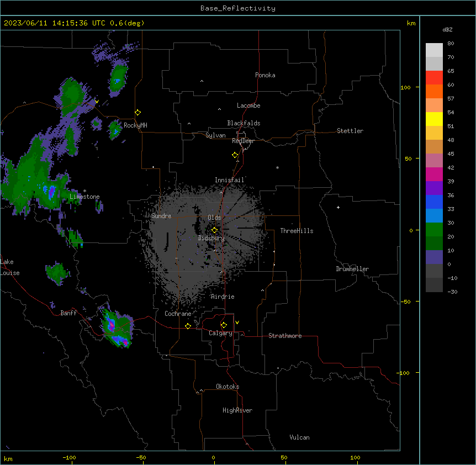The height and width of the screenshot is (465, 476).
Task: Click the Lacombe city label
Action: pos(248,105)
